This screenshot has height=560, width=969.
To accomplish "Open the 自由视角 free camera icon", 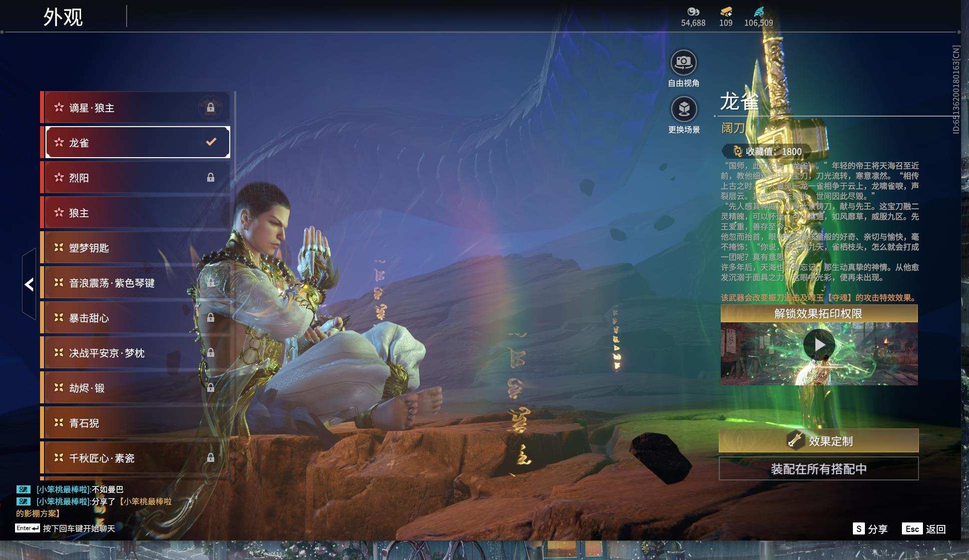I will click(x=683, y=63).
